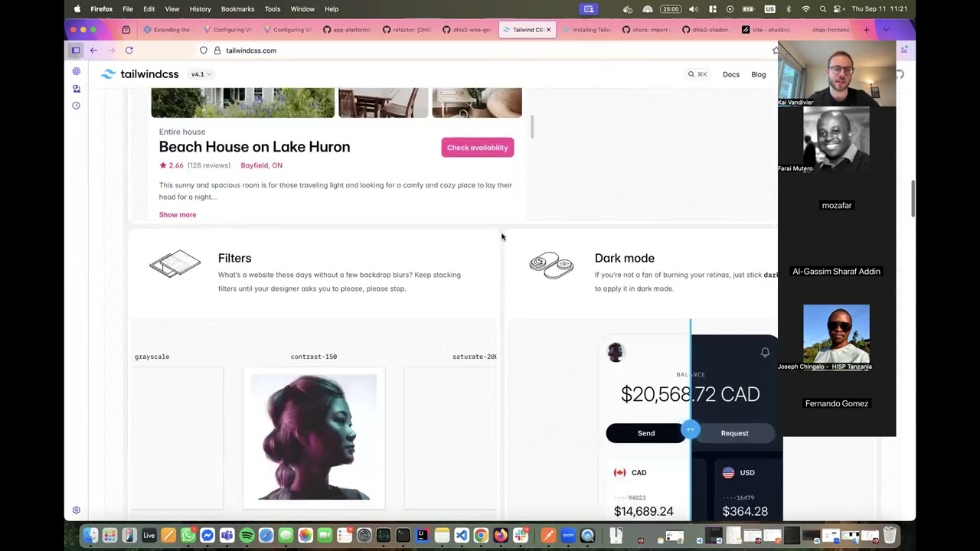Open the Blog link
Viewport: 980px width, 551px height.
coord(759,74)
